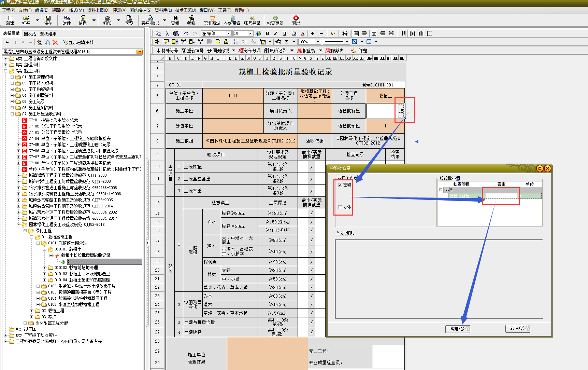Click NO重新编号 renumber button
The image size is (588, 370).
(x=192, y=51)
